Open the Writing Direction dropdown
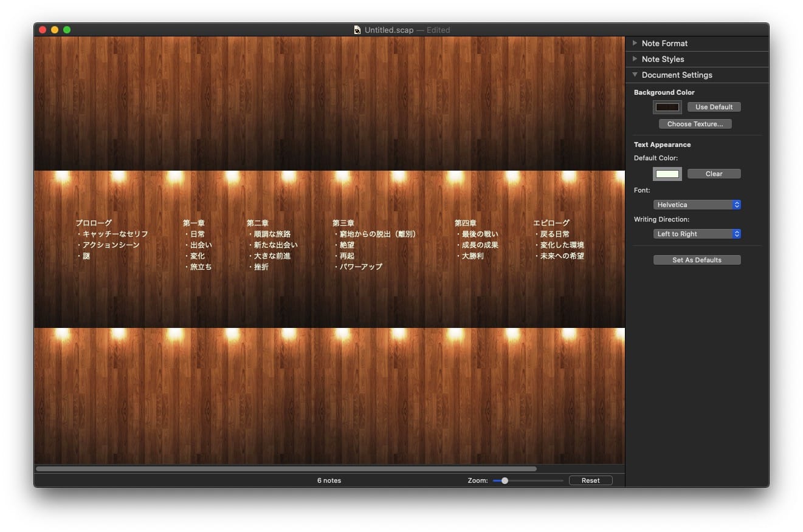Viewport: 803px width, 532px height. (x=697, y=234)
